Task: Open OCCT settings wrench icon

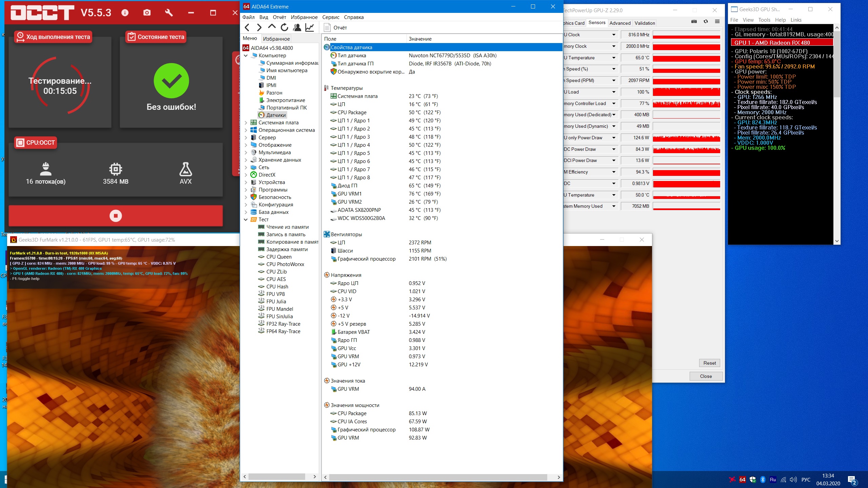Action: 169,13
